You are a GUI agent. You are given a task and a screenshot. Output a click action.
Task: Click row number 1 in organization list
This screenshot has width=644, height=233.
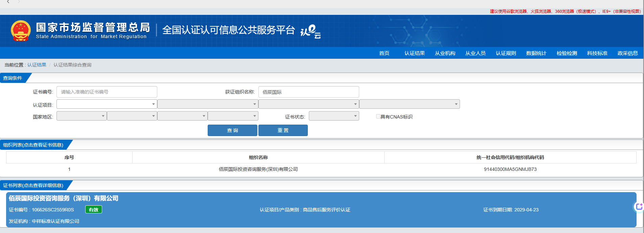tap(69, 169)
